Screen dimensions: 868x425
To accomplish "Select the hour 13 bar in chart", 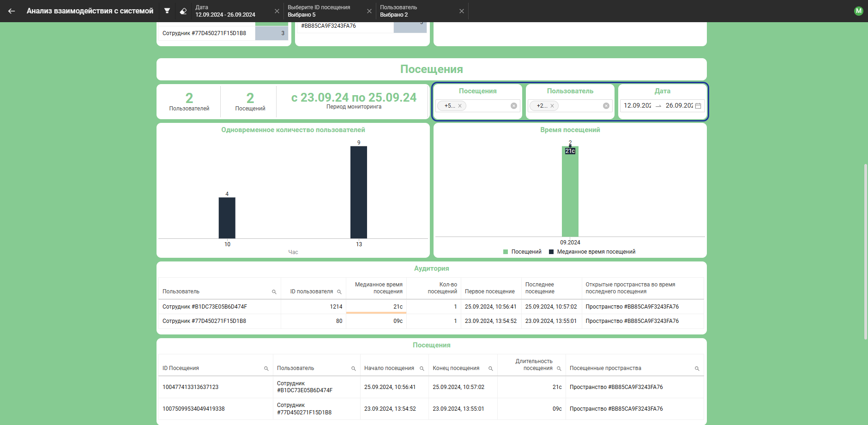I will coord(359,192).
